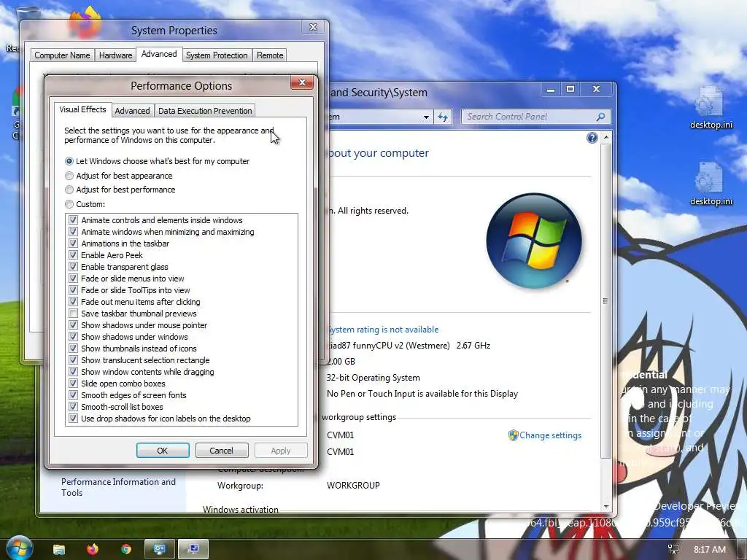This screenshot has width=747, height=560.
Task: Uncheck Enable Aero Peek
Action: click(73, 255)
